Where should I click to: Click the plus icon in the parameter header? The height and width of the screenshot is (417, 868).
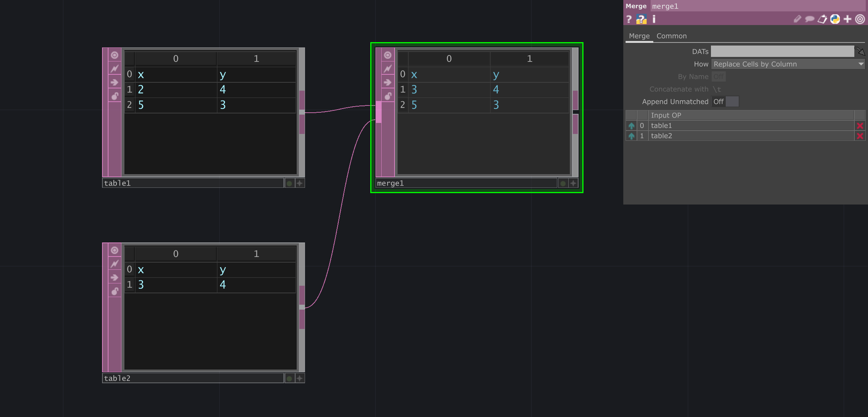(847, 19)
